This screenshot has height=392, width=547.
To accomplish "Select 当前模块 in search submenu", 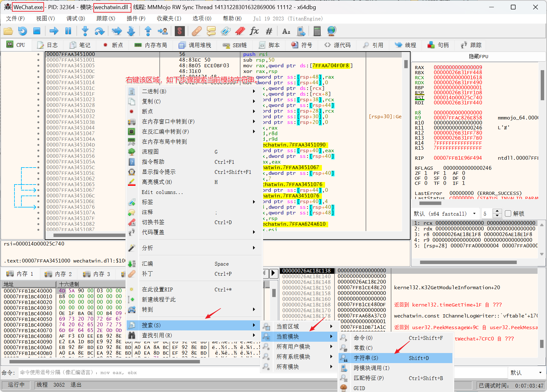I will pyautogui.click(x=299, y=337).
